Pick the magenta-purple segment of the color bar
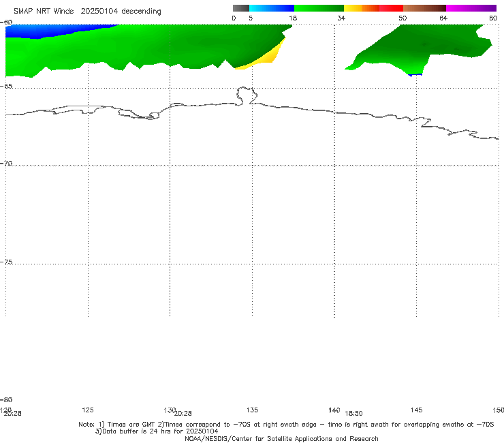The width and height of the screenshot is (504, 443). (x=471, y=8)
